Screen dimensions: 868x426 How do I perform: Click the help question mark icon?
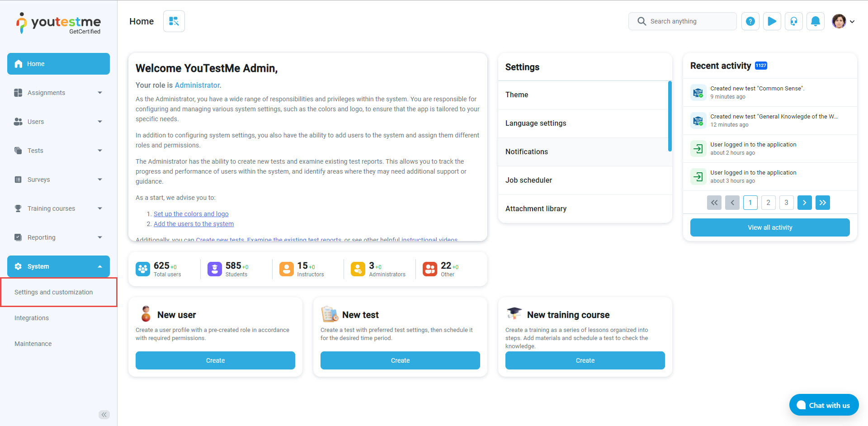point(750,21)
